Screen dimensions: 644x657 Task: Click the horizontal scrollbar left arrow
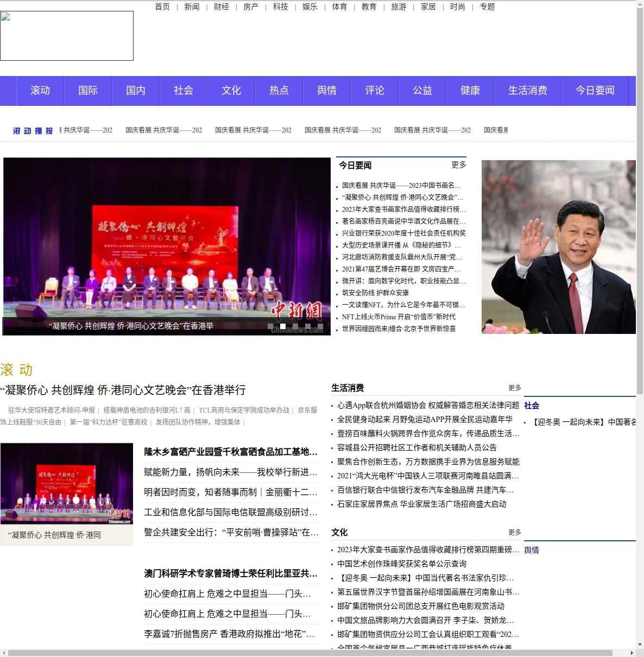(4, 653)
